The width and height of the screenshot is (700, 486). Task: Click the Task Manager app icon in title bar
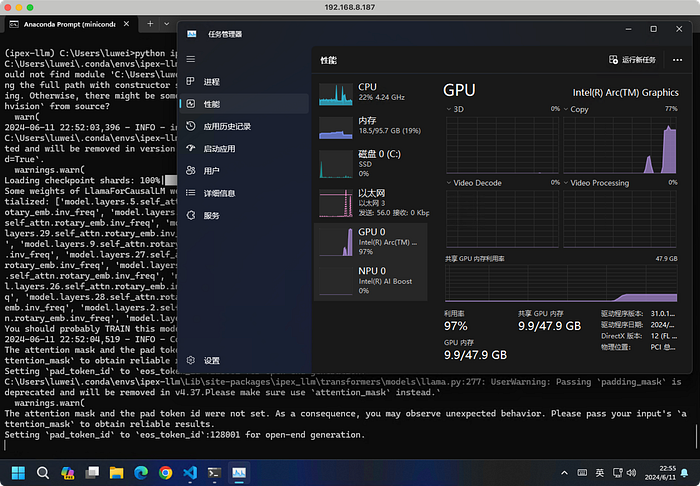pyautogui.click(x=192, y=34)
